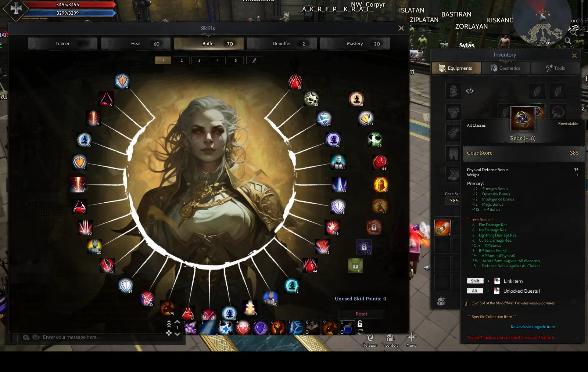Screen dimensions: 588x372
Task: Click the red hand skill level 46
Action: click(x=332, y=228)
